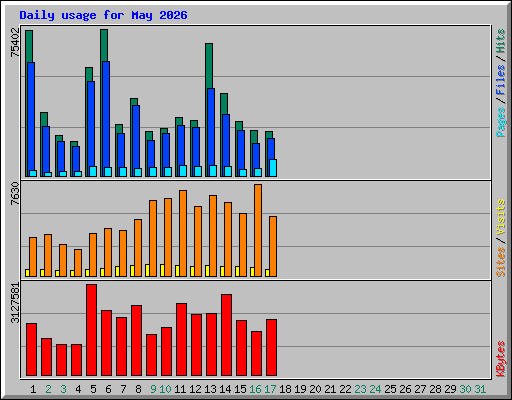Select day 19 on the x-axis
Viewport: 512px width, 400px height.
(x=300, y=389)
